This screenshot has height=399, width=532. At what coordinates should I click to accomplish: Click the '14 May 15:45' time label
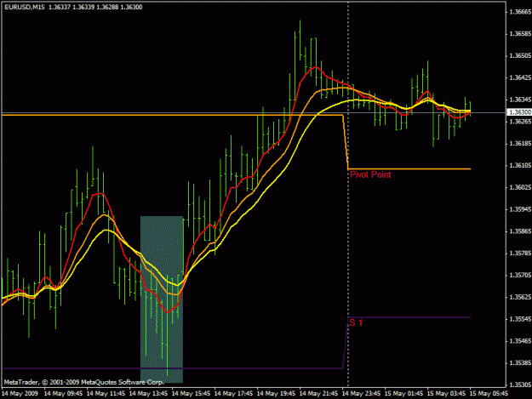click(191, 394)
